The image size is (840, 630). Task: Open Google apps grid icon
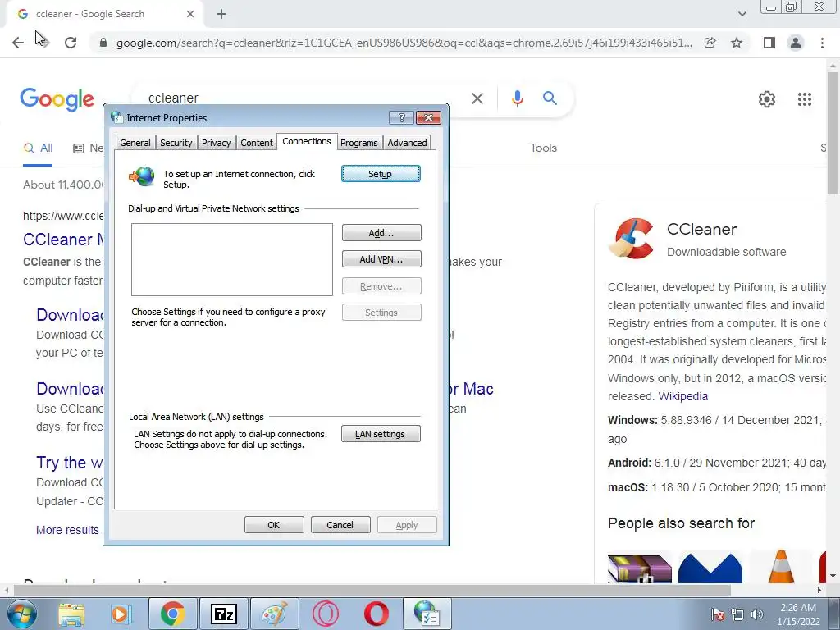804,99
